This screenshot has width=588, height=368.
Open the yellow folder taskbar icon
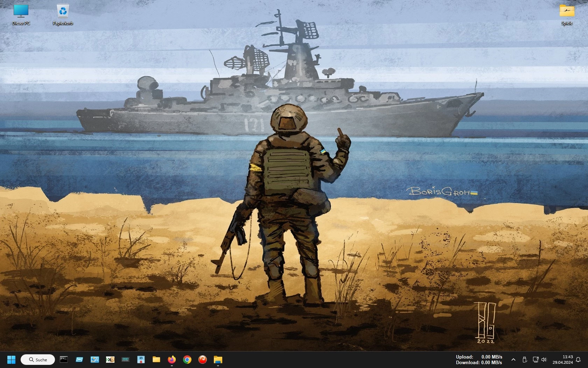coord(156,359)
